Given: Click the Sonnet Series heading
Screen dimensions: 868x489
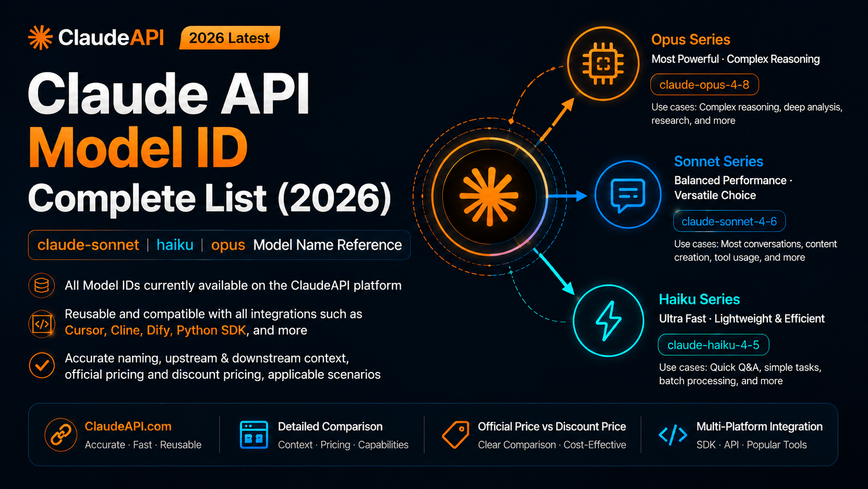Looking at the screenshot, I should click(x=718, y=162).
